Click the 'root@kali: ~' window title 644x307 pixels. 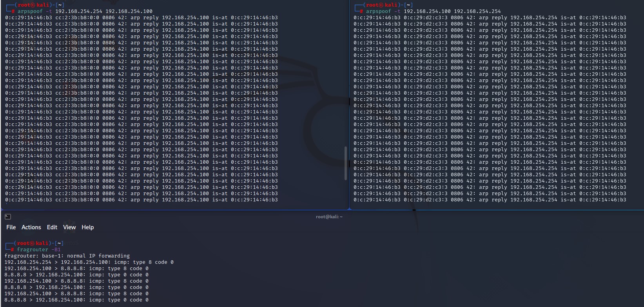point(329,217)
